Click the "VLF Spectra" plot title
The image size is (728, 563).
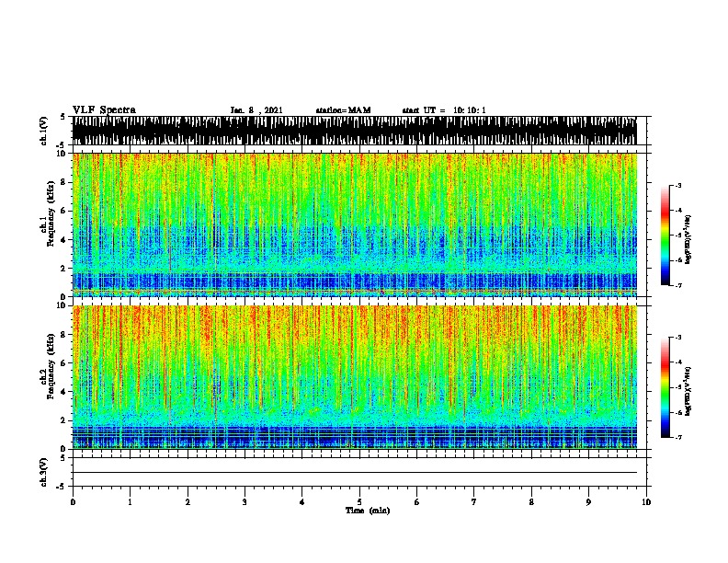coord(104,110)
